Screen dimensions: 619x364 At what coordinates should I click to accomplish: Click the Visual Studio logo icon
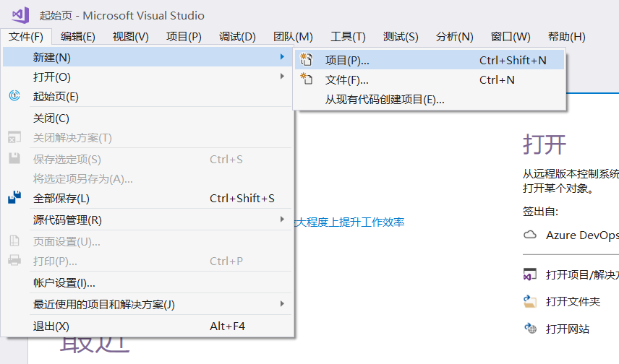point(20,14)
